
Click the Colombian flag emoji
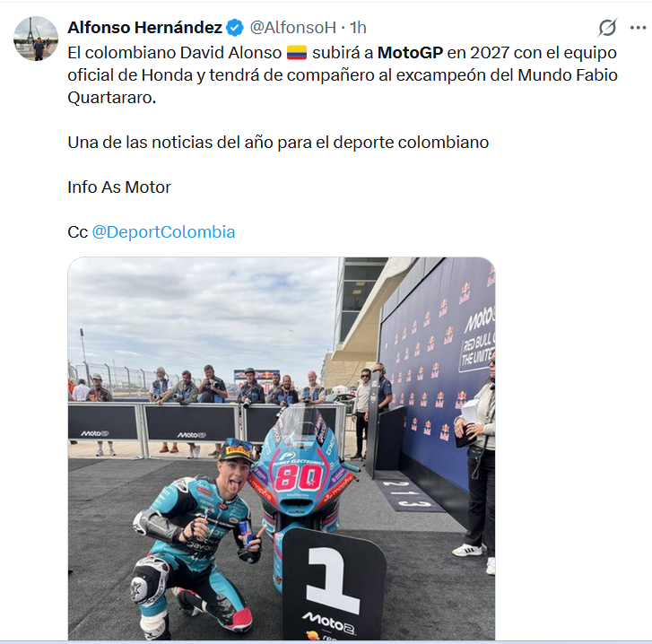[297, 53]
